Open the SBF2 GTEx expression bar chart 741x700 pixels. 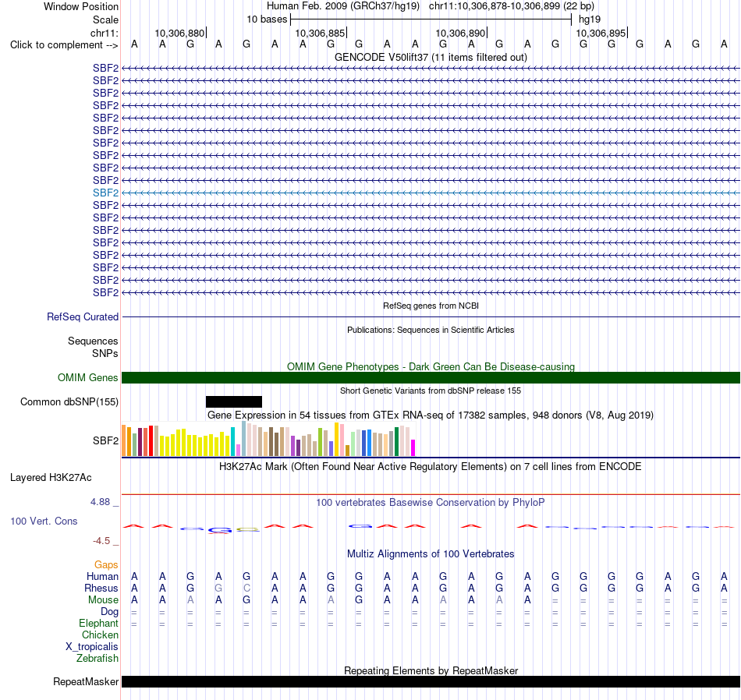268,440
